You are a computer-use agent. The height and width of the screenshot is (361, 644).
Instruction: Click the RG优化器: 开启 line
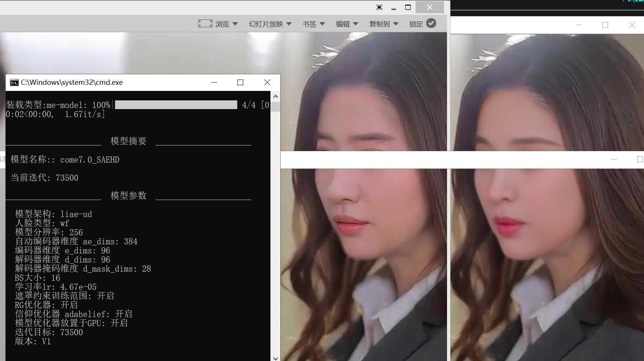click(46, 305)
